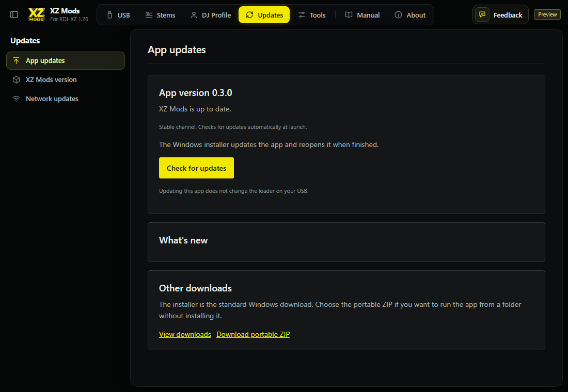The height and width of the screenshot is (392, 568).
Task: Click the "What's new" heading
Action: click(x=183, y=240)
